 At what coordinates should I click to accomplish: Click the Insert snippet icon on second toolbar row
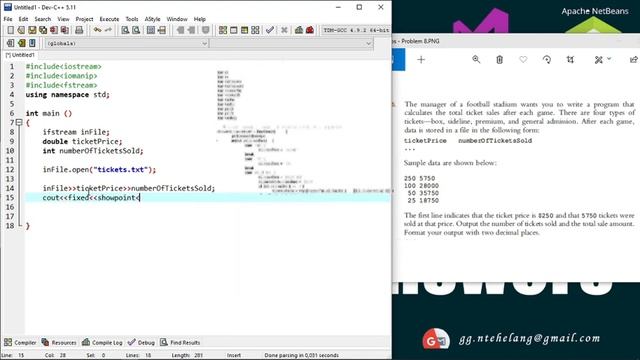pos(11,43)
